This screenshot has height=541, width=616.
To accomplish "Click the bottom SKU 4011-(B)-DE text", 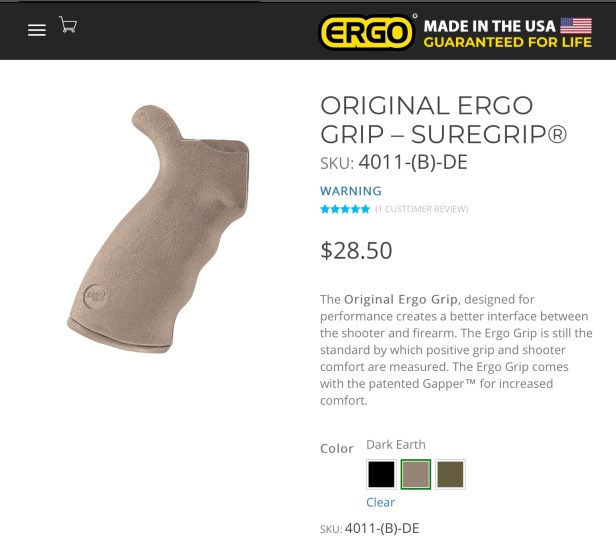I will [370, 528].
